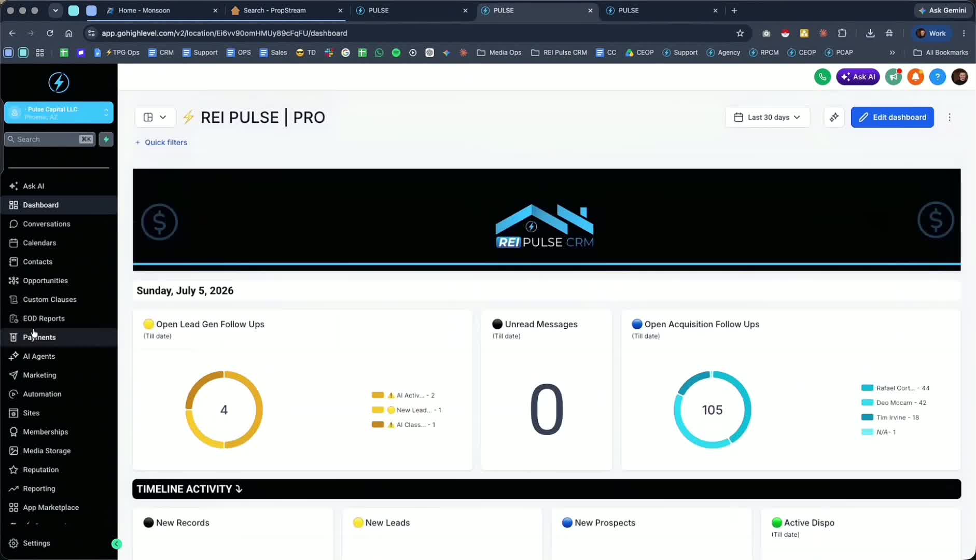Open the TPG Ops bookmark
Image resolution: width=976 pixels, height=560 pixels.
[122, 52]
